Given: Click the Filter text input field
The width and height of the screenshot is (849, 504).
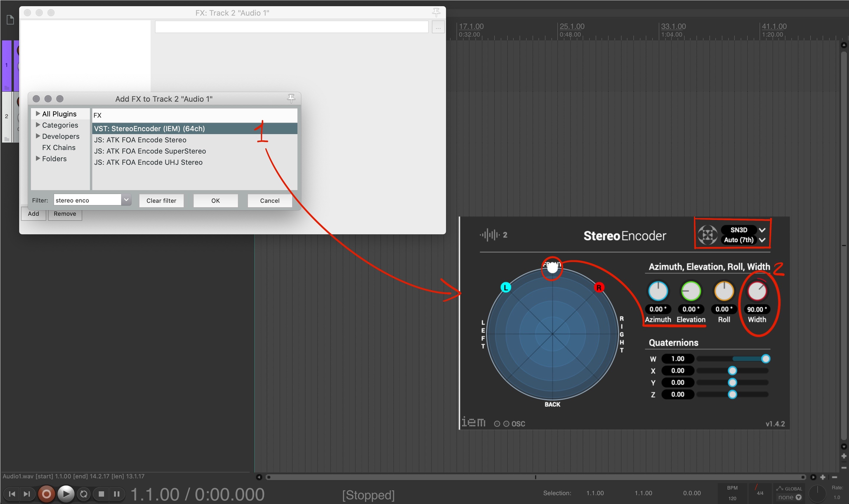Looking at the screenshot, I should point(87,200).
